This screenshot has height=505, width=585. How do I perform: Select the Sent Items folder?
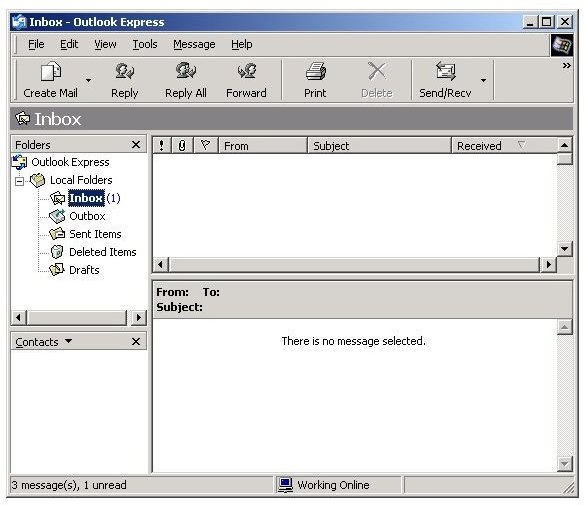tap(95, 234)
